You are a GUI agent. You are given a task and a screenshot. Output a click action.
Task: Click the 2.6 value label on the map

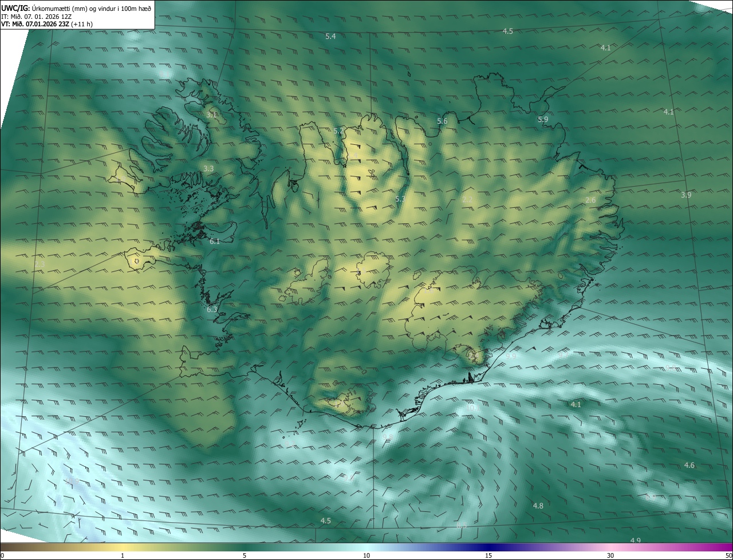tap(590, 200)
